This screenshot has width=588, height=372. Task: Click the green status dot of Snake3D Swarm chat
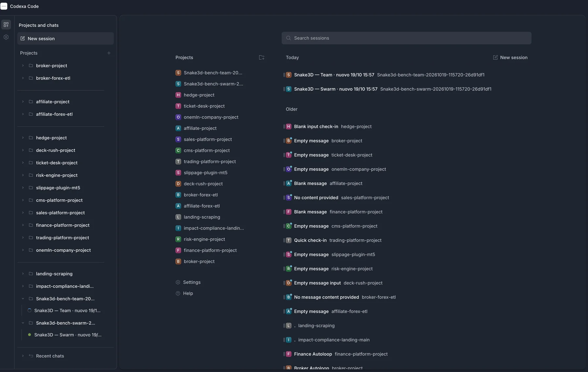pyautogui.click(x=29, y=335)
